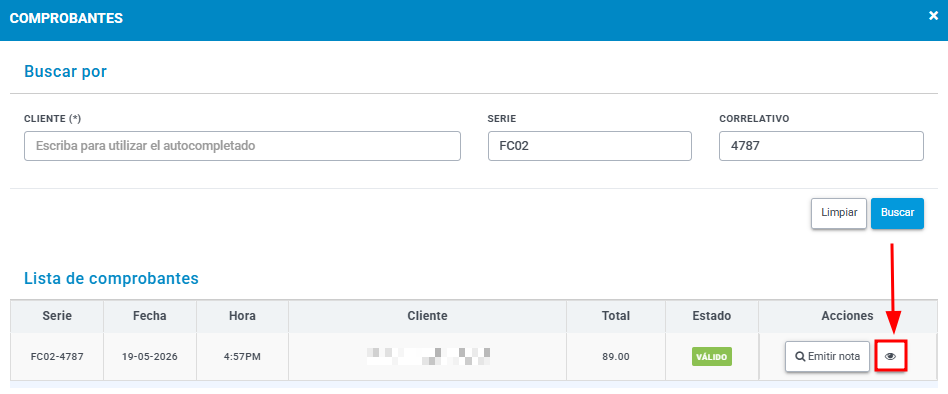Click the 89.00 total cell
This screenshot has width=948, height=394.
click(615, 357)
